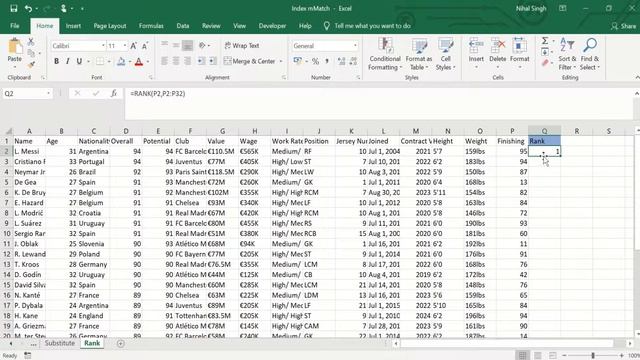The width and height of the screenshot is (640, 360).
Task: Open Format as Table gallery
Action: pos(418,54)
